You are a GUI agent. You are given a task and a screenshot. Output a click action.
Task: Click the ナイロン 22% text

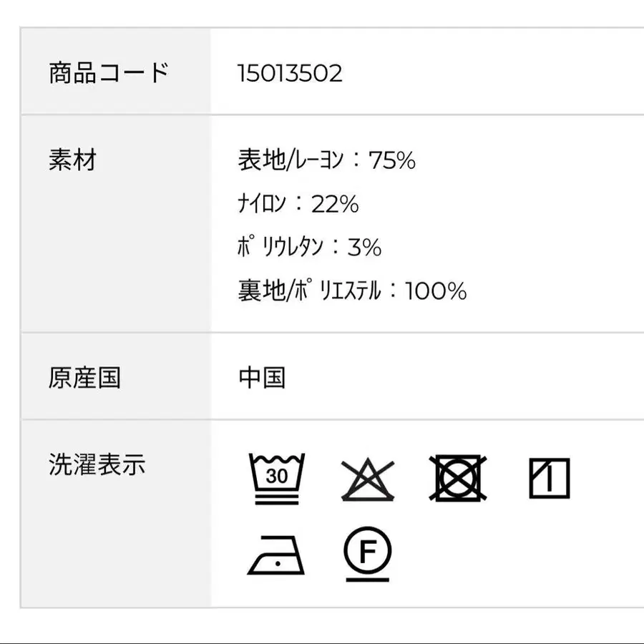pyautogui.click(x=298, y=204)
